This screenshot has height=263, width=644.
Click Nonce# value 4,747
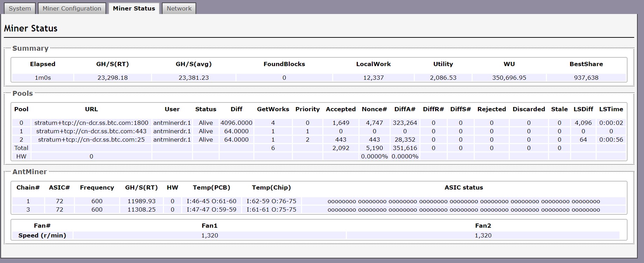[374, 123]
